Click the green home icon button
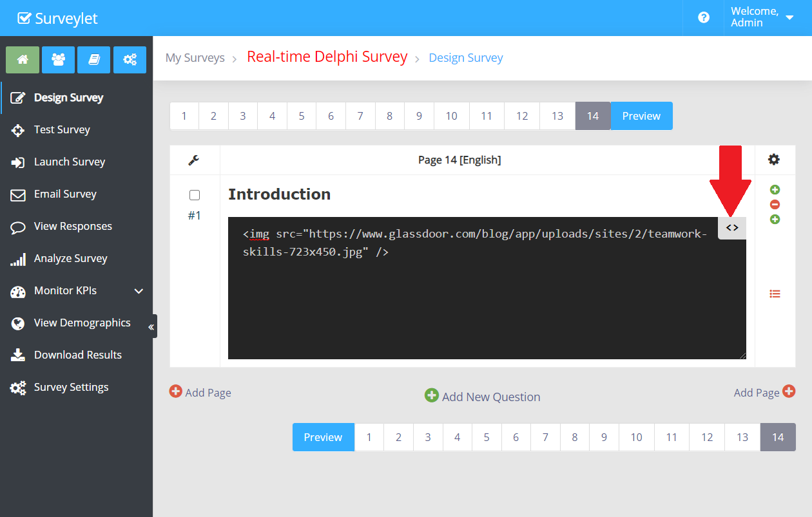 pyautogui.click(x=23, y=60)
